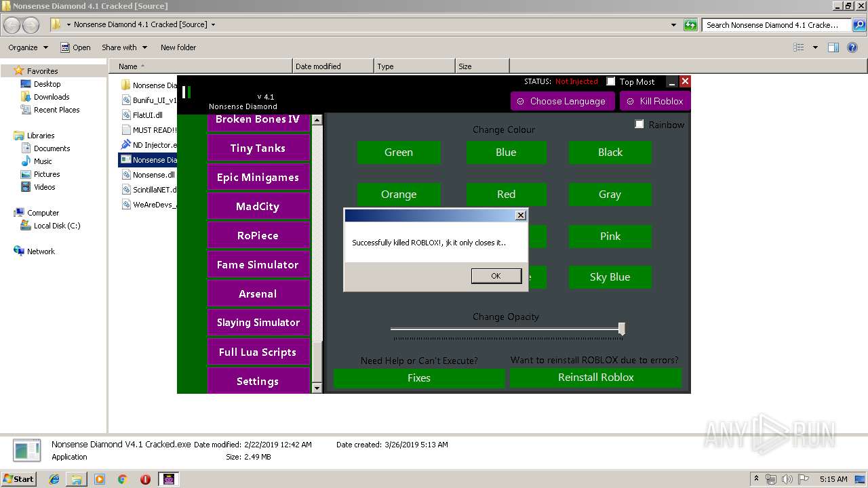This screenshot has width=868, height=488.
Task: Select the Red colour button
Action: pyautogui.click(x=506, y=195)
